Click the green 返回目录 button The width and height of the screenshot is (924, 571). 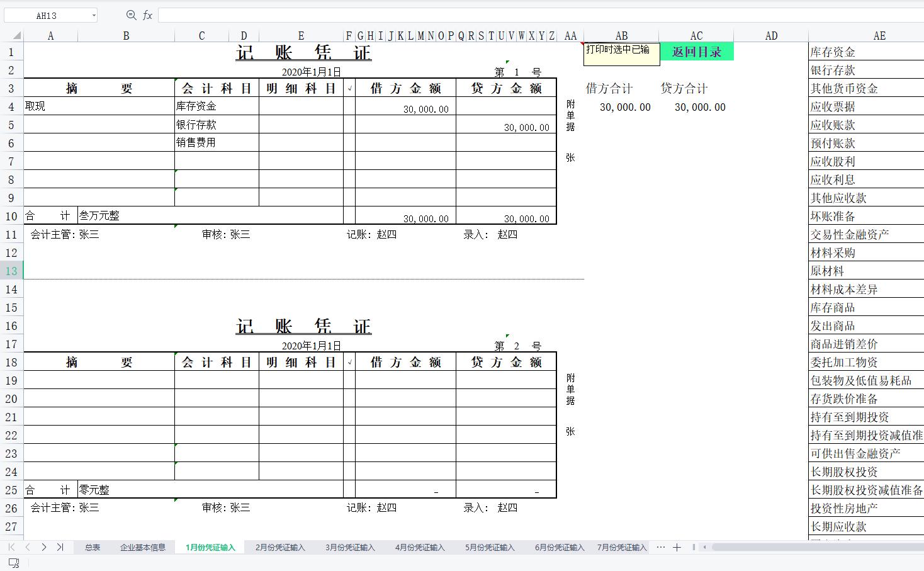tap(697, 52)
